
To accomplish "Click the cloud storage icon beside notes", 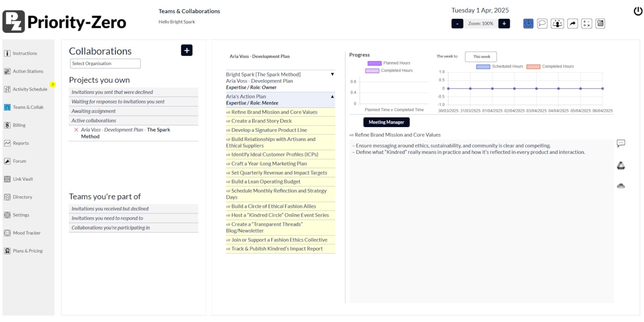I will coord(621,186).
